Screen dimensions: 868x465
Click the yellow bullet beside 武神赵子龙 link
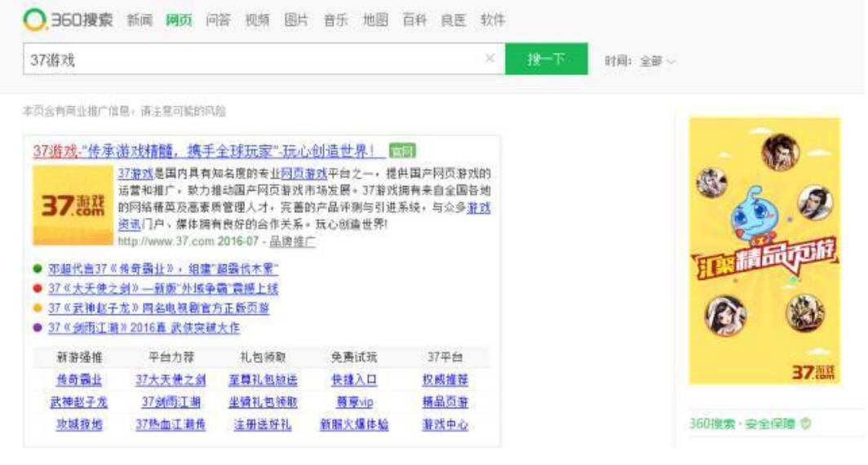coord(38,308)
